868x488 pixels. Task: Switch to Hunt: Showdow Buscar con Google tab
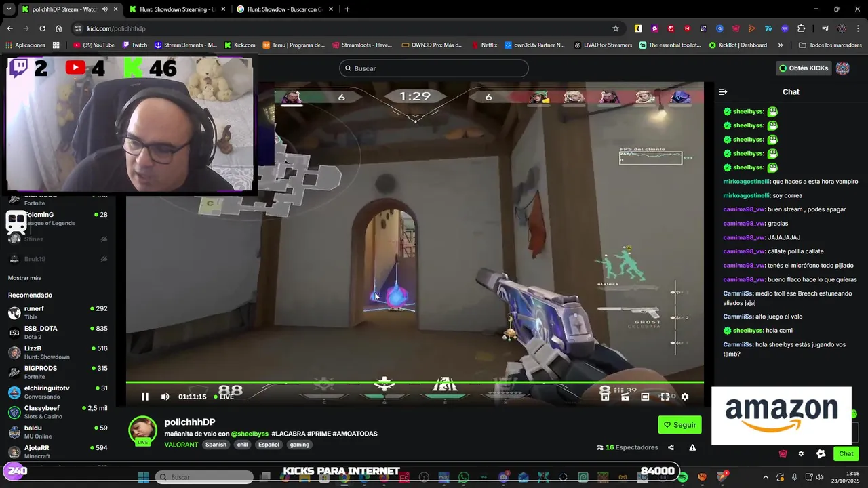[x=285, y=9]
